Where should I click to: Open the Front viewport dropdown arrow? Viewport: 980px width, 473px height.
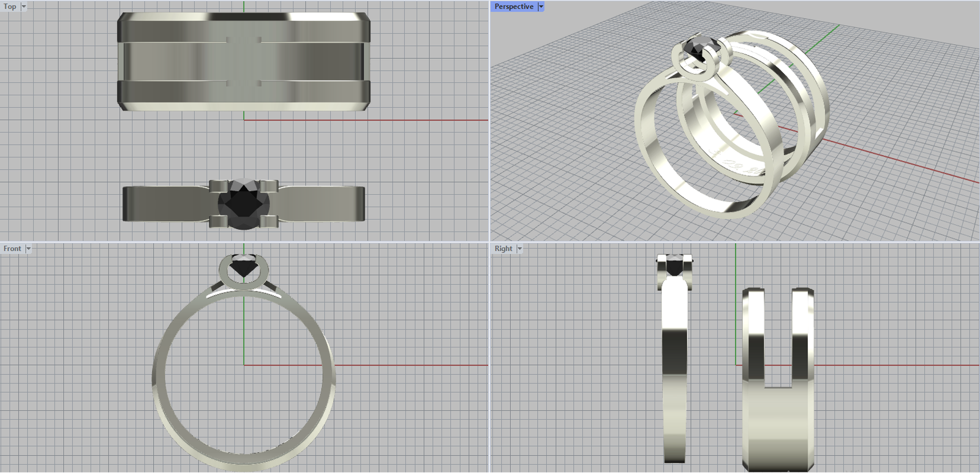point(28,249)
